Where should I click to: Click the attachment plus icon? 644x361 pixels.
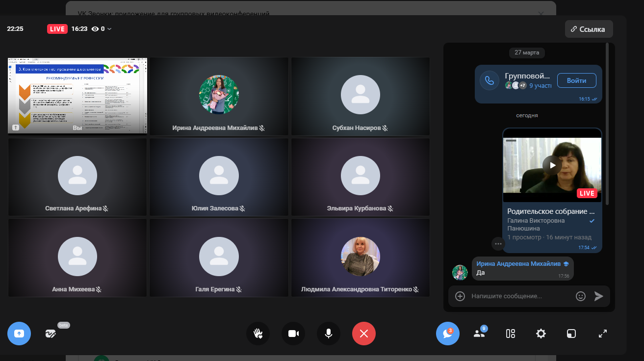click(x=460, y=296)
